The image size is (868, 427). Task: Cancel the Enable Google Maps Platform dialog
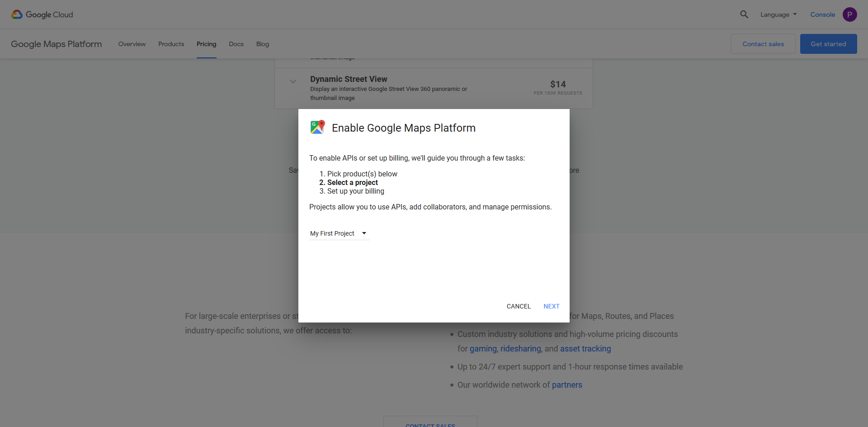(x=519, y=306)
